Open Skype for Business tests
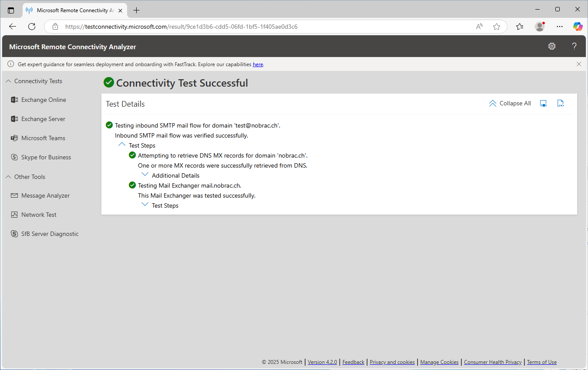The width and height of the screenshot is (588, 370). coord(46,157)
